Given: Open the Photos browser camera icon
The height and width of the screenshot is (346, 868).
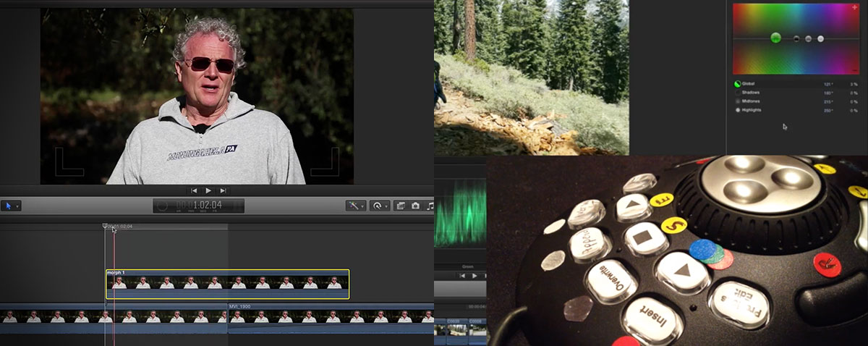Looking at the screenshot, I should pos(416,206).
